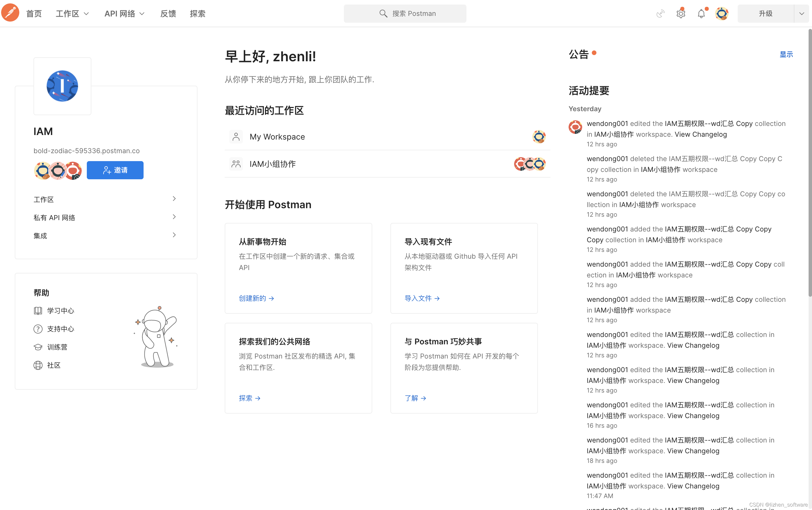The image size is (812, 510).
Task: Click the blue 邀请 invite button
Action: click(x=115, y=170)
